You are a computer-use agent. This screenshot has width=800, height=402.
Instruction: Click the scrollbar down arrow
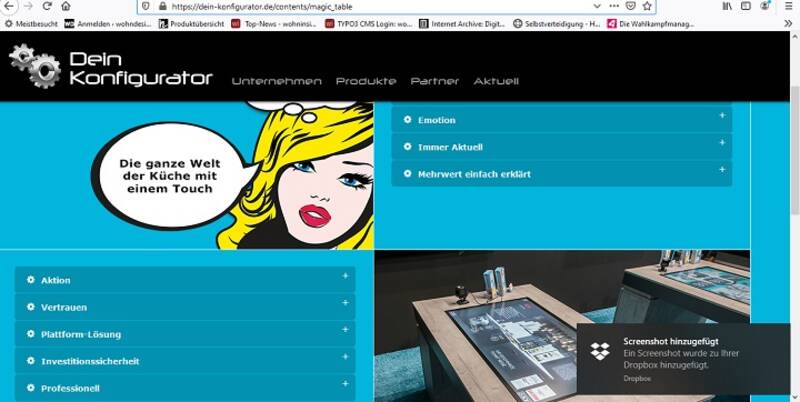tap(794, 397)
